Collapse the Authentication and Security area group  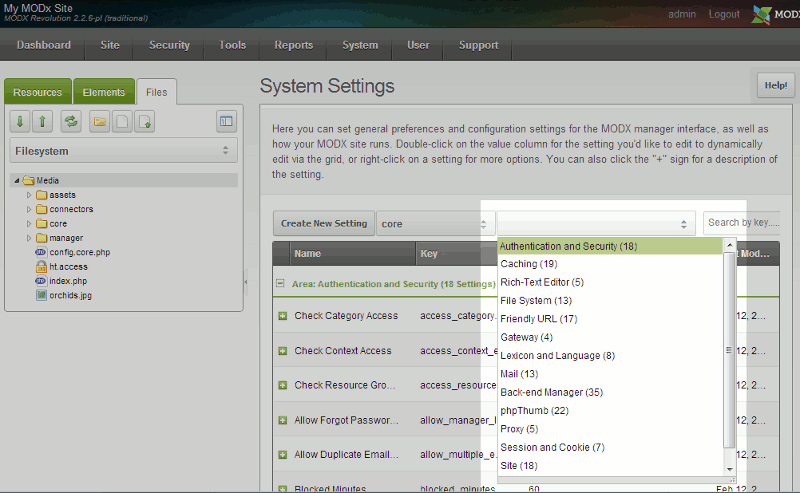click(282, 284)
